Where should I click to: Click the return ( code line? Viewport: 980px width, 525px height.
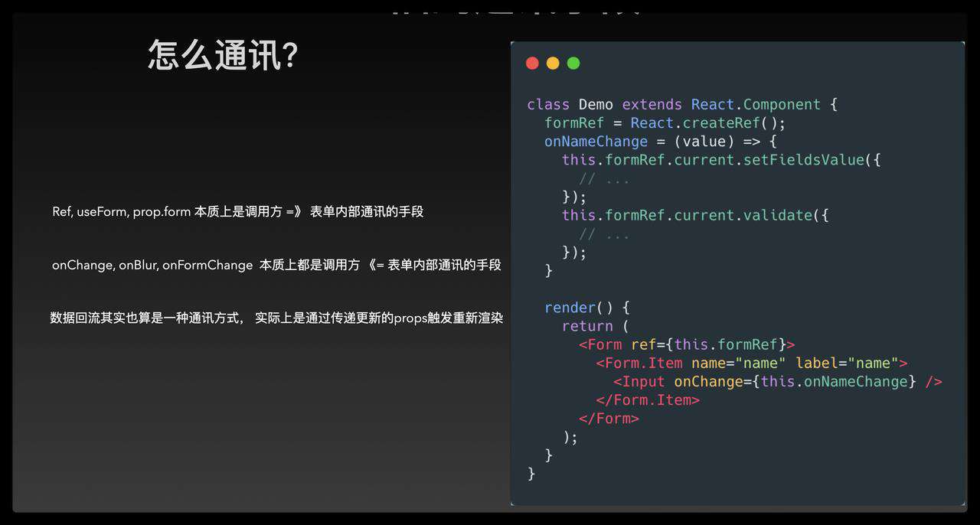point(595,326)
